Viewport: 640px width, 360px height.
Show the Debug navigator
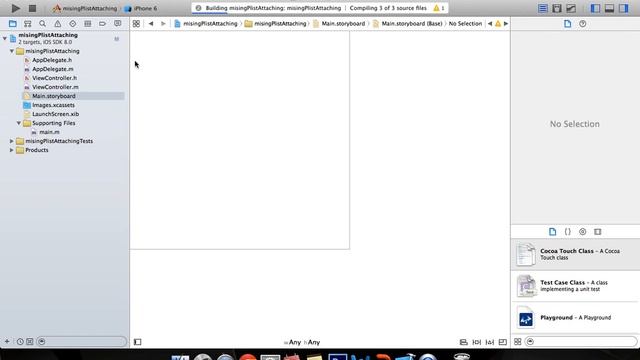click(x=87, y=24)
